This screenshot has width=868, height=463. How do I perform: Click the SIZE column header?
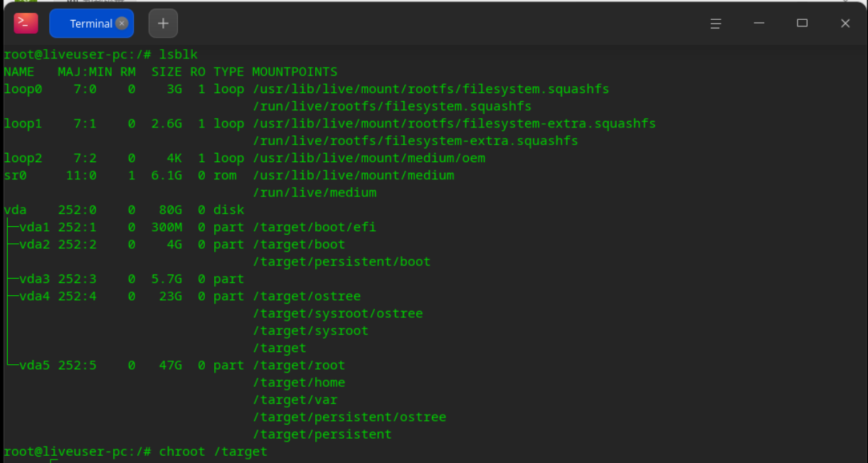[166, 72]
